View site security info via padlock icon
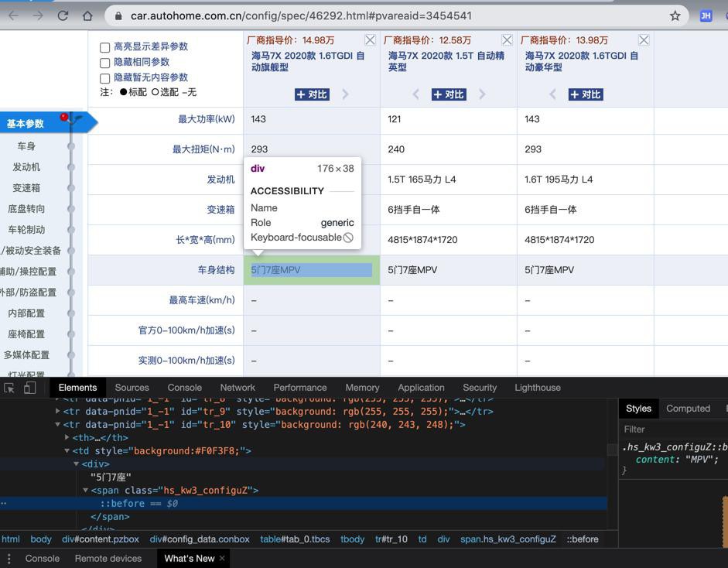Screen dimensions: 728x568 [x=118, y=15]
